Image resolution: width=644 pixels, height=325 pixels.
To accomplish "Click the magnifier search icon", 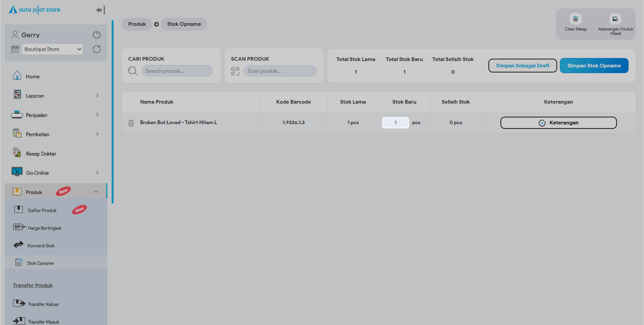I will [133, 71].
